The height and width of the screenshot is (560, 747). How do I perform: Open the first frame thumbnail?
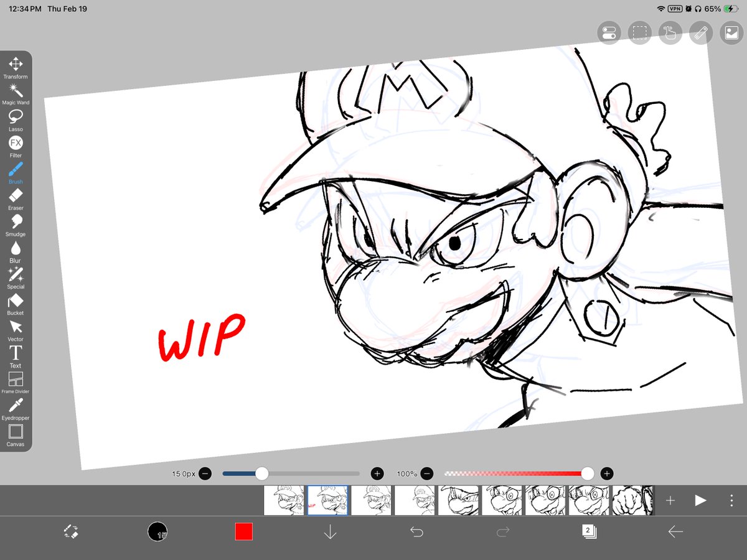[x=284, y=500]
